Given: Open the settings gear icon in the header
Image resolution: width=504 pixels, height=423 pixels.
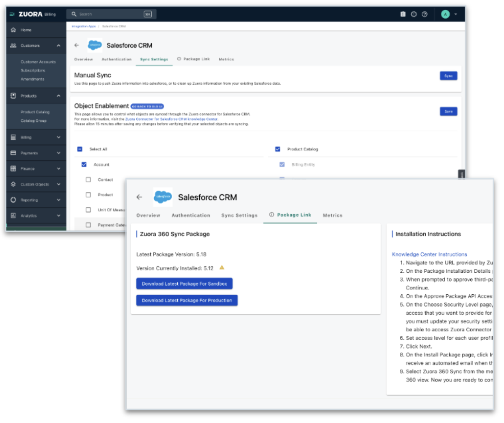Looking at the screenshot, I should [414, 14].
